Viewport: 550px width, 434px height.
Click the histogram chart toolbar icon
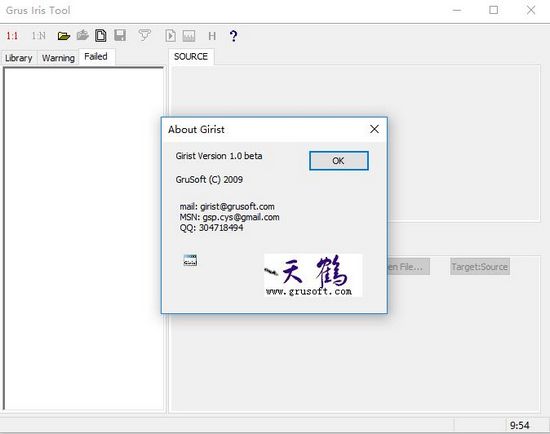(189, 36)
